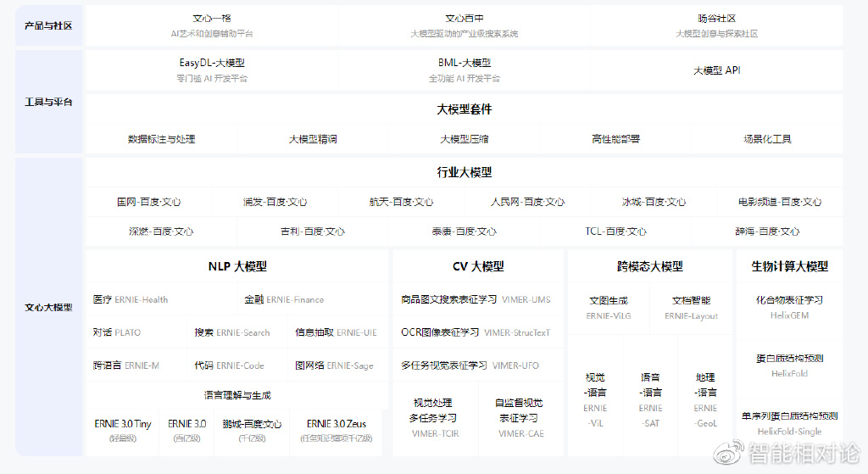Click the 文心一格 AI art platform cell
This screenshot has height=474, width=868.
(212, 25)
